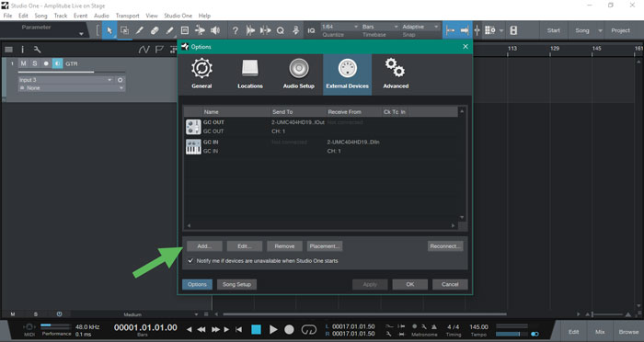The height and width of the screenshot is (342, 644).
Task: Select the Range tool
Action: point(124,30)
